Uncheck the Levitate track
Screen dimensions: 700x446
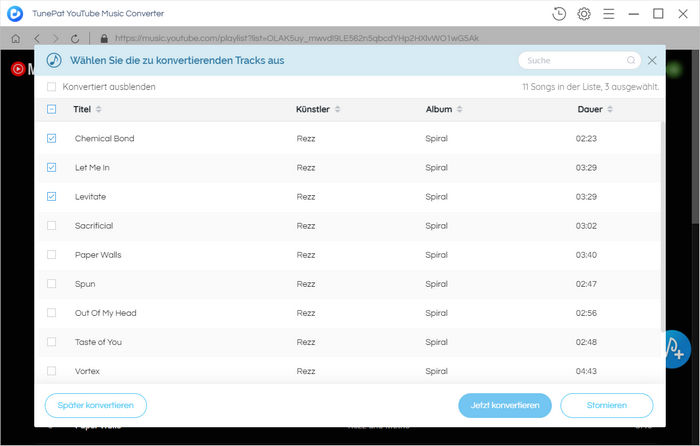click(x=52, y=196)
